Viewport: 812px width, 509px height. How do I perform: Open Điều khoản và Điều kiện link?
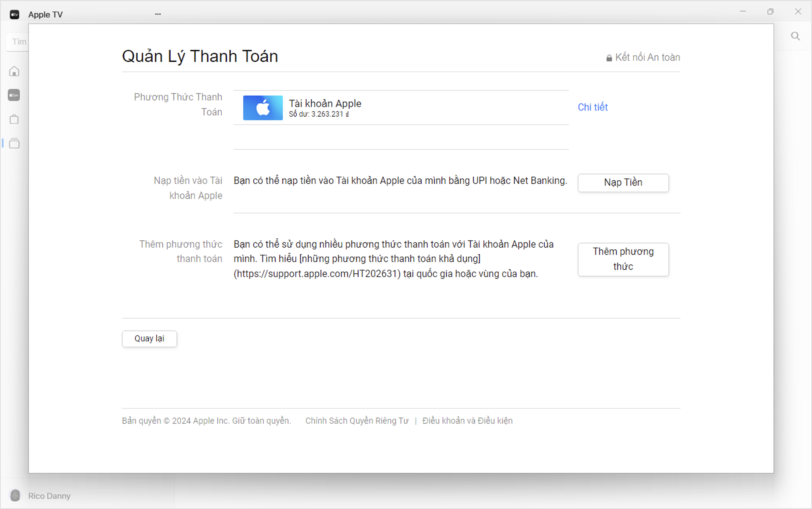[467, 421]
